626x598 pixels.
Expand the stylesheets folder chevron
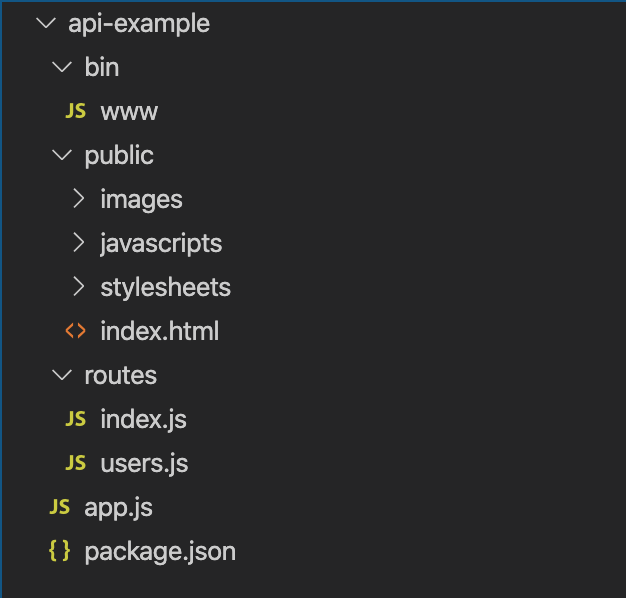coord(79,287)
